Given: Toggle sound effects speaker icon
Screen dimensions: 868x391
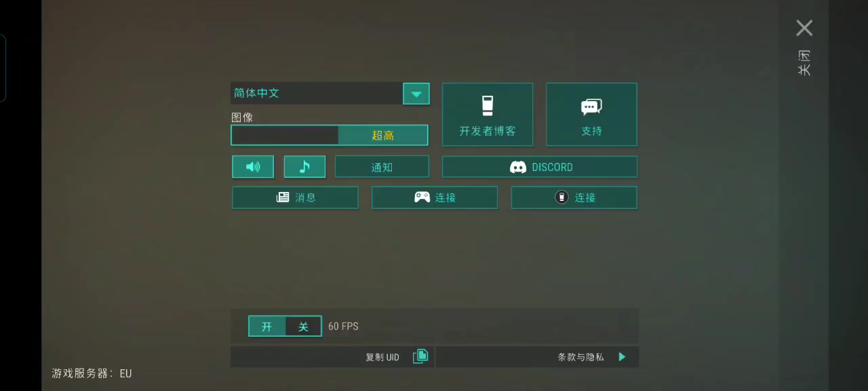Looking at the screenshot, I should click(x=253, y=166).
